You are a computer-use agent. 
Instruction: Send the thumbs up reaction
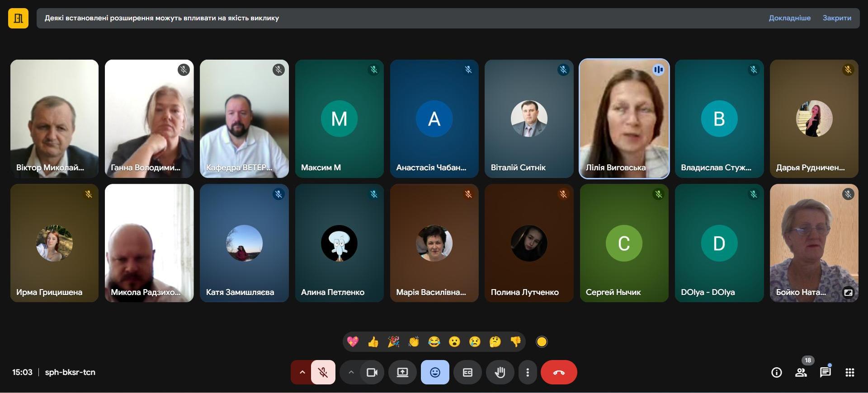(373, 342)
